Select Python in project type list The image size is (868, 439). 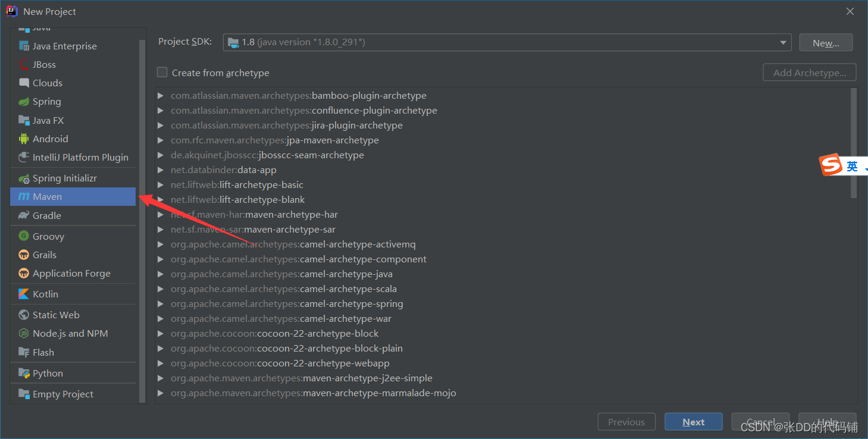point(48,373)
